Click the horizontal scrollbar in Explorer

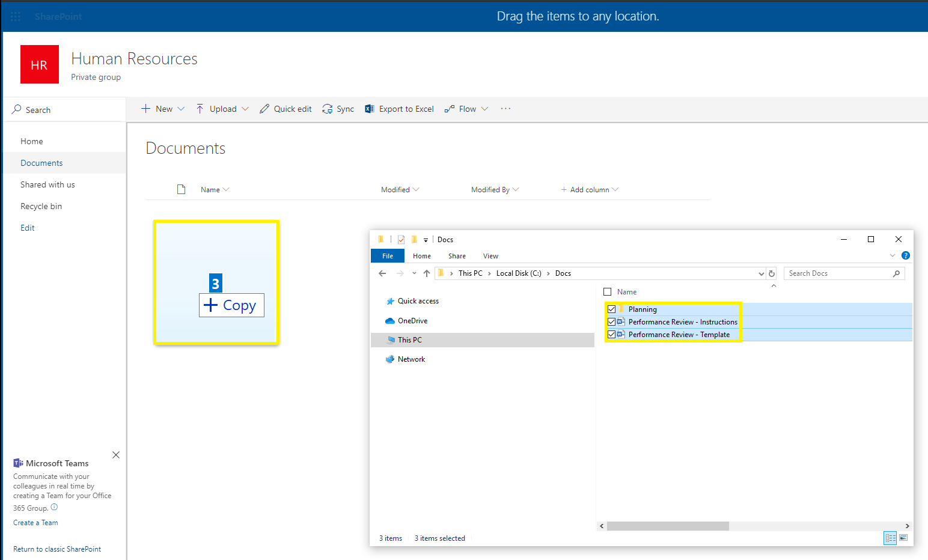tap(668, 526)
